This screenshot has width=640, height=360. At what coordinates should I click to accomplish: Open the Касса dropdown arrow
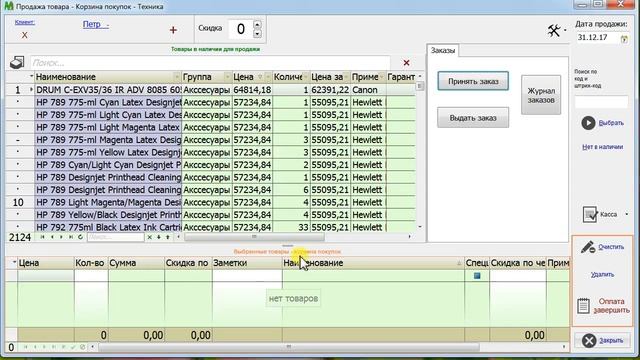point(627,214)
